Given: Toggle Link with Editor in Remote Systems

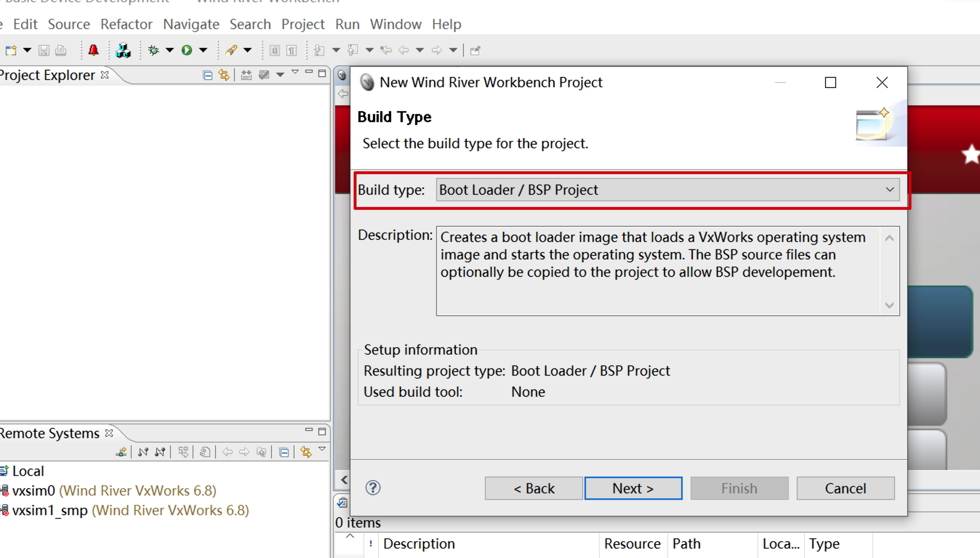Looking at the screenshot, I should tap(306, 452).
